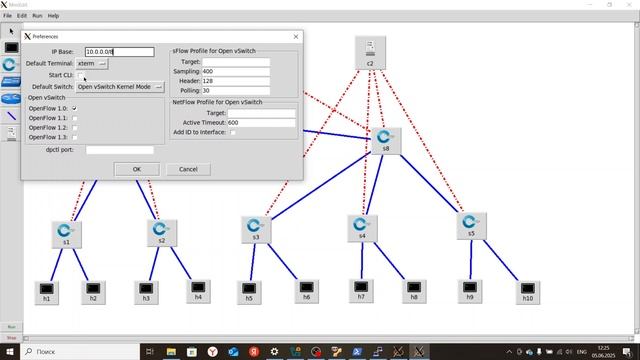Image resolution: width=640 pixels, height=360 pixels.
Task: Select the Legacy Router tool in left toolbar
Action: click(x=11, y=98)
